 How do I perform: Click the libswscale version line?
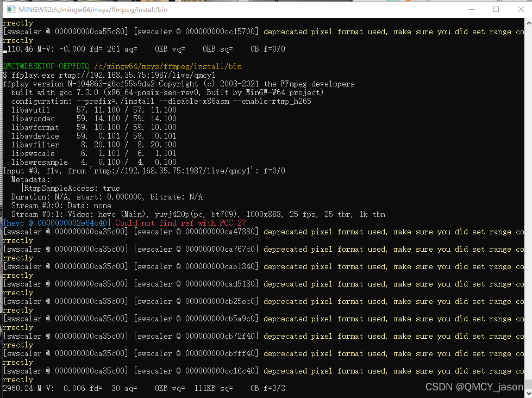[x=94, y=153]
